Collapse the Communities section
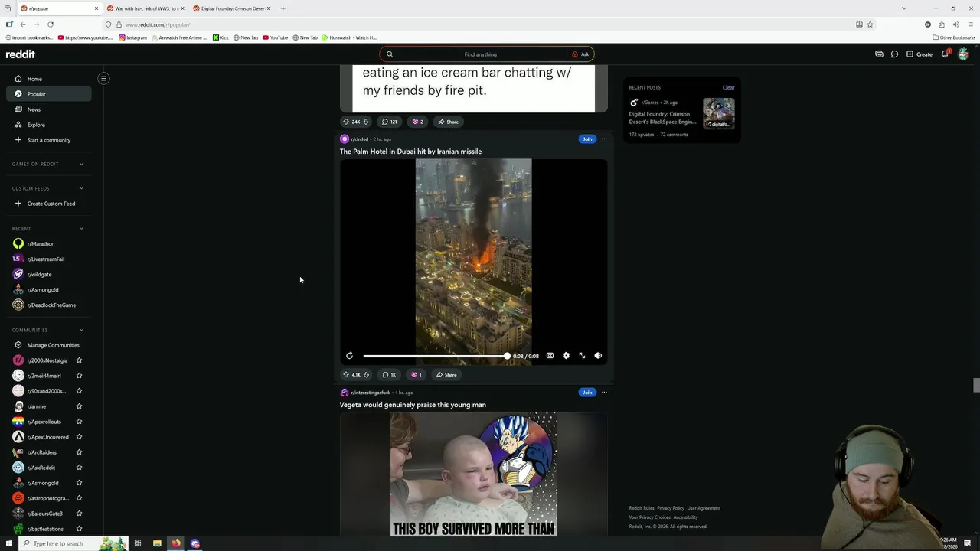980x551 pixels. (81, 330)
